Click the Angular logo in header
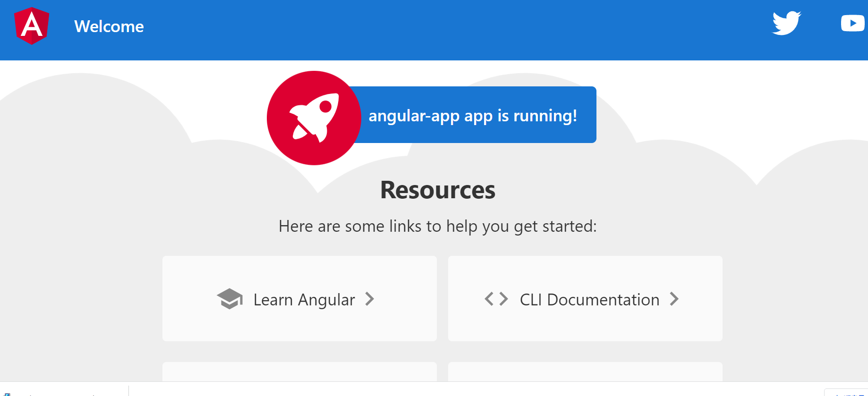 point(32,26)
